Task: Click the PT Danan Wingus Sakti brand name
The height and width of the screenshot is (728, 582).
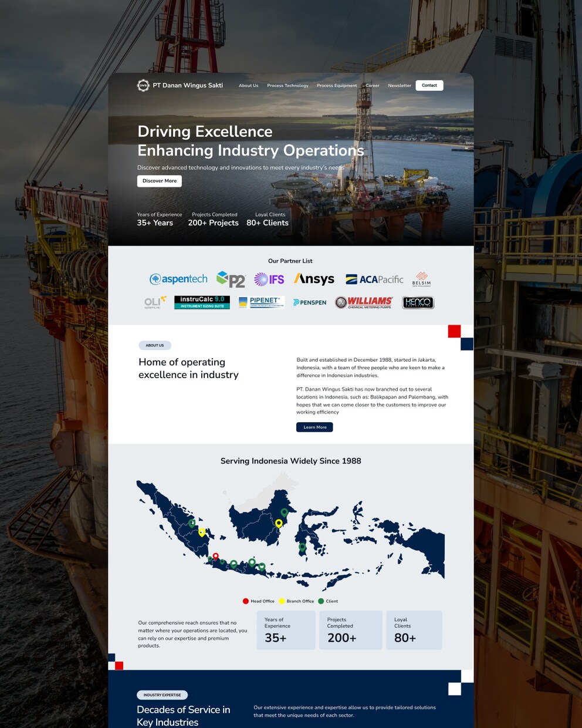Action: (x=188, y=86)
